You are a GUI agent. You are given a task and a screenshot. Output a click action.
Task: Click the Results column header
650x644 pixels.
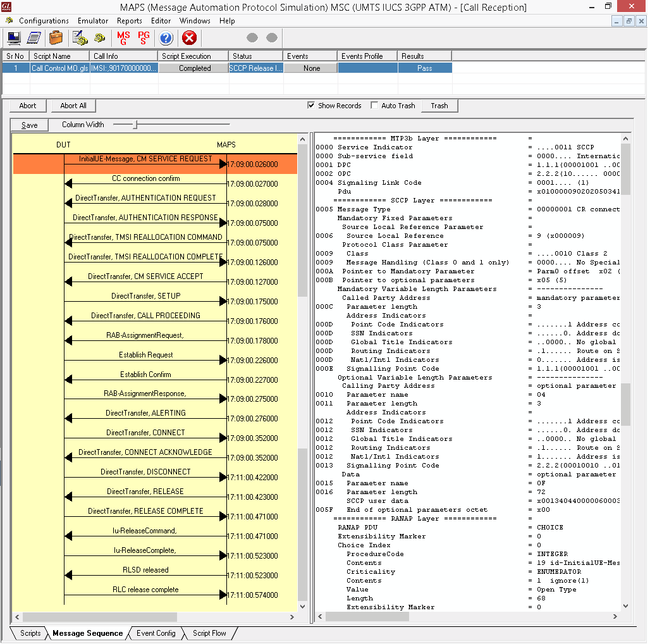(x=425, y=56)
